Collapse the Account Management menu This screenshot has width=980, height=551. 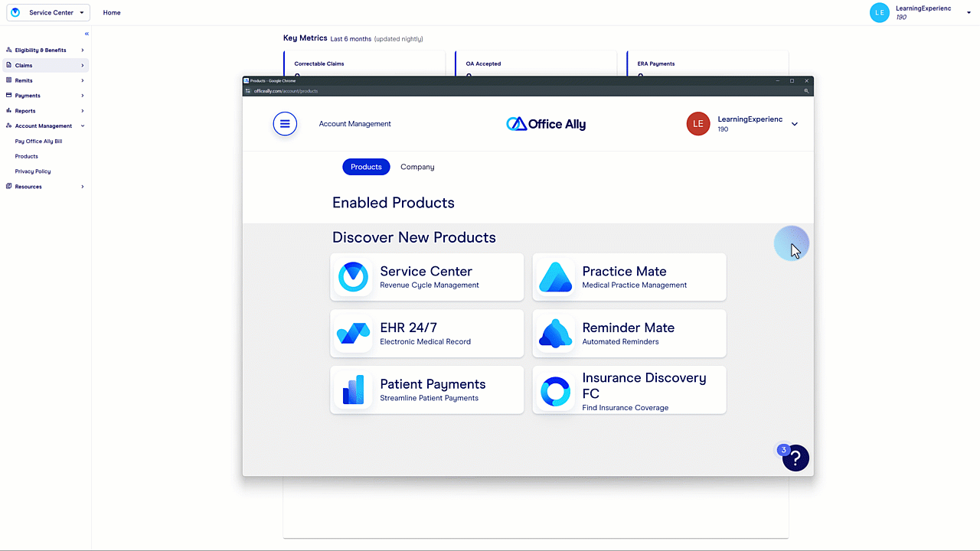pos(83,126)
